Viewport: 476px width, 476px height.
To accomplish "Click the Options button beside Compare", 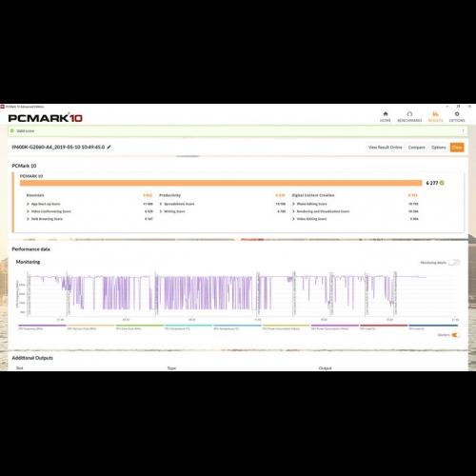I will tap(438, 148).
